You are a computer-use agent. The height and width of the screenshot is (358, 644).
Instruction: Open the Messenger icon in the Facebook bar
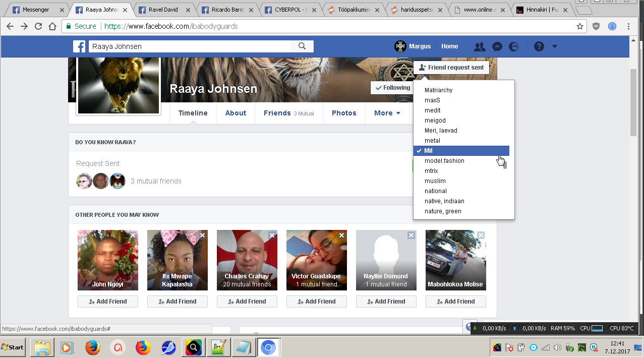[497, 46]
